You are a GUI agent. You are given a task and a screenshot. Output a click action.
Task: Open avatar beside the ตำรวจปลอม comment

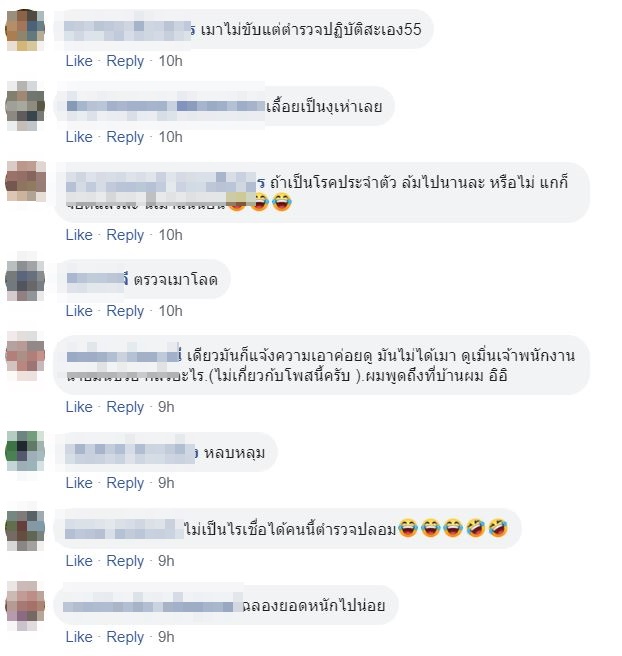click(25, 529)
